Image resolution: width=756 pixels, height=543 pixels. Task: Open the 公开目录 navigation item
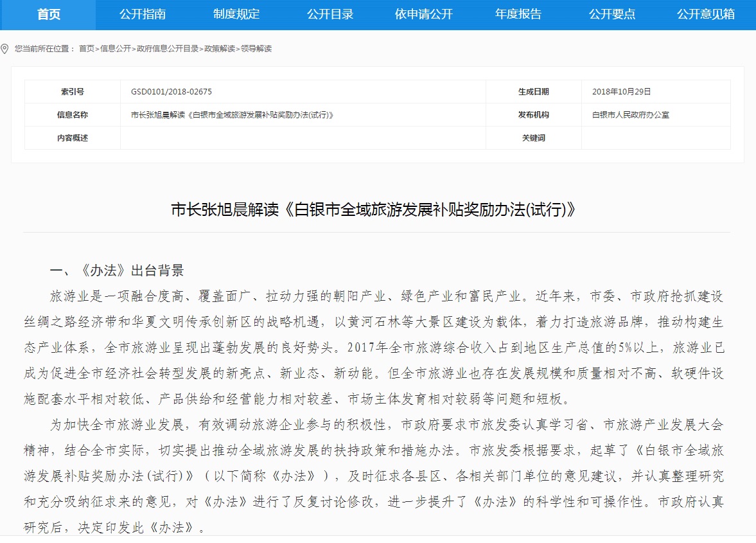(x=330, y=14)
